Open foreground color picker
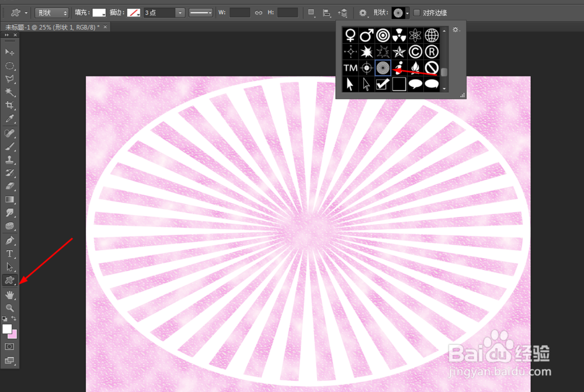Viewport: 584px width, 392px height. click(x=6, y=329)
